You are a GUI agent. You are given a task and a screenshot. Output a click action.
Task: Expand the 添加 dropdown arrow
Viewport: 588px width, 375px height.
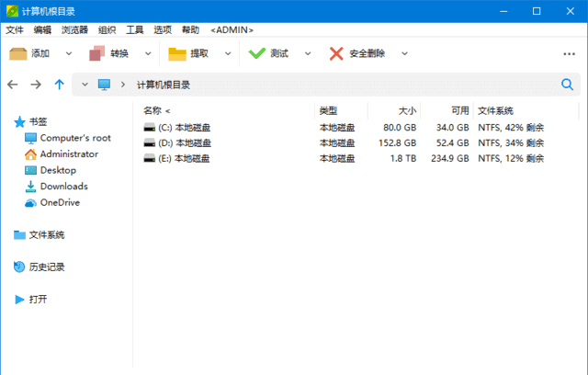pos(69,53)
